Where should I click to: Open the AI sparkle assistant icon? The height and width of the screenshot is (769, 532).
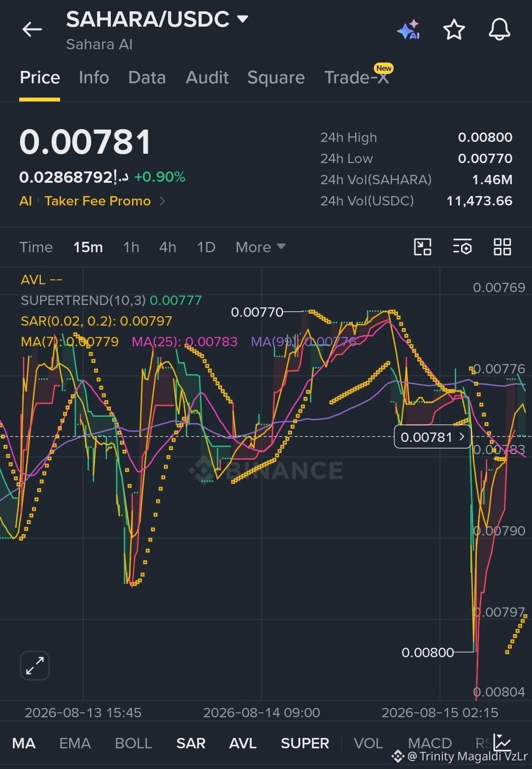click(x=408, y=30)
